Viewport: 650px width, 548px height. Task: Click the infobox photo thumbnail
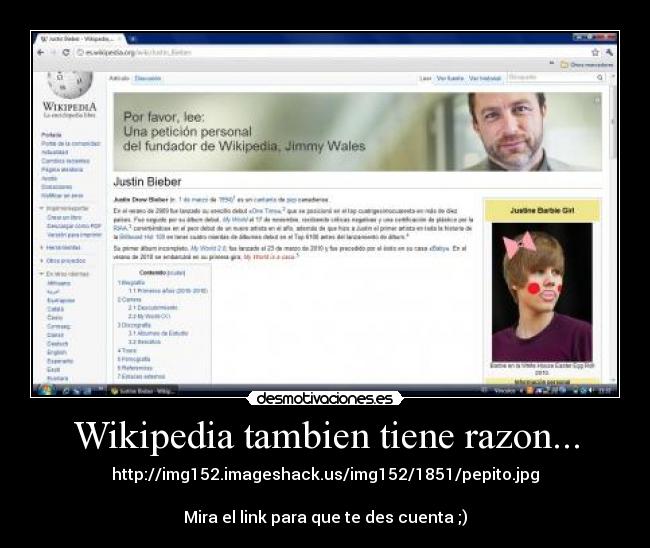(542, 292)
